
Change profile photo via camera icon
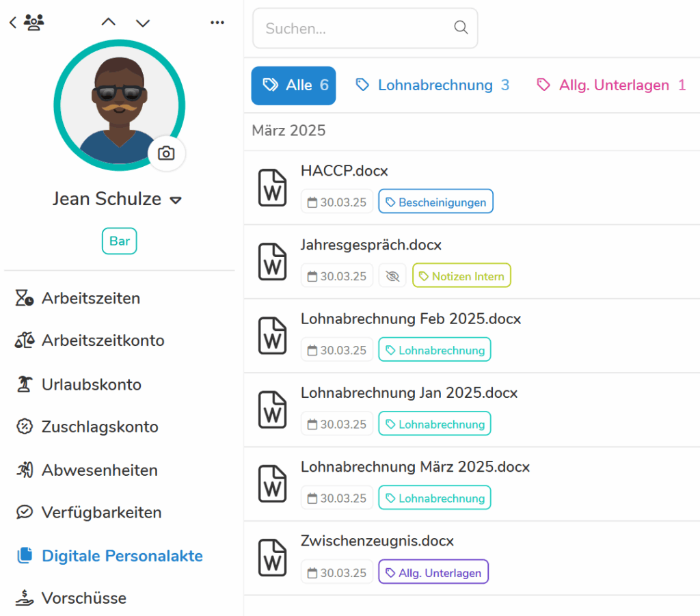[x=166, y=154]
